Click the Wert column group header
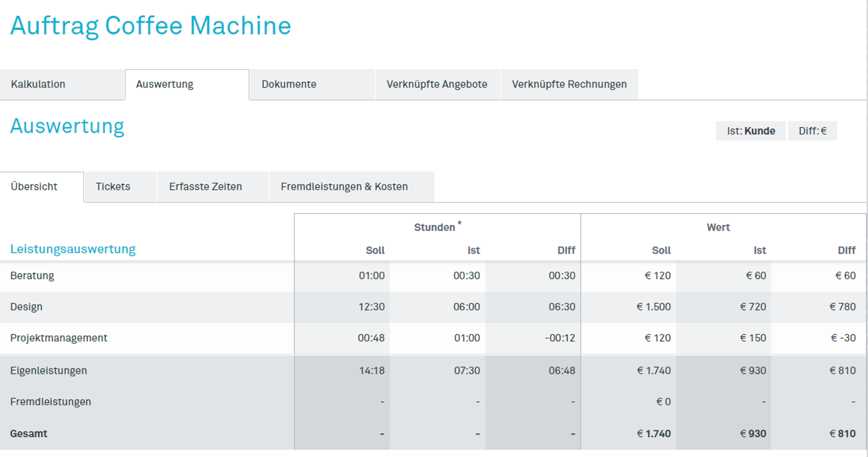Image resolution: width=868 pixels, height=457 pixels. coord(718,227)
